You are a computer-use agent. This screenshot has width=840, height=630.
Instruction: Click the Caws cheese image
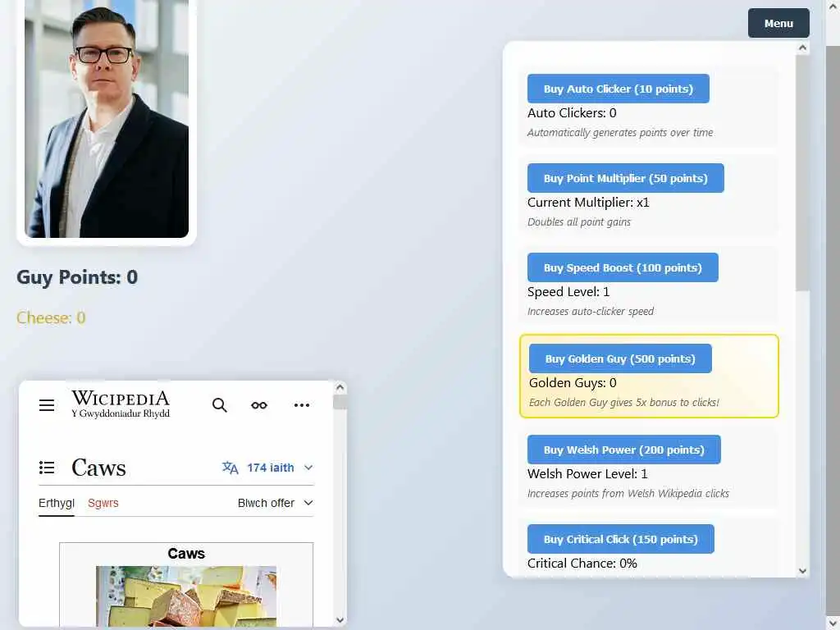186,596
